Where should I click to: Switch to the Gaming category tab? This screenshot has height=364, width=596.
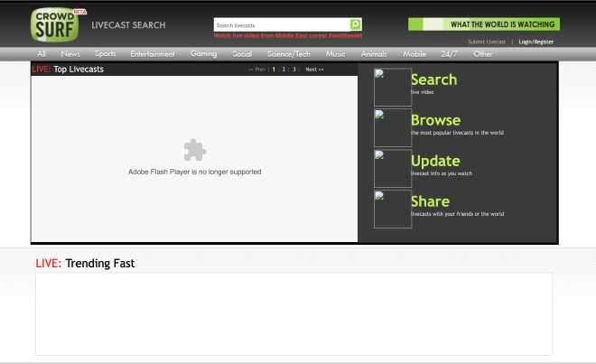click(203, 54)
